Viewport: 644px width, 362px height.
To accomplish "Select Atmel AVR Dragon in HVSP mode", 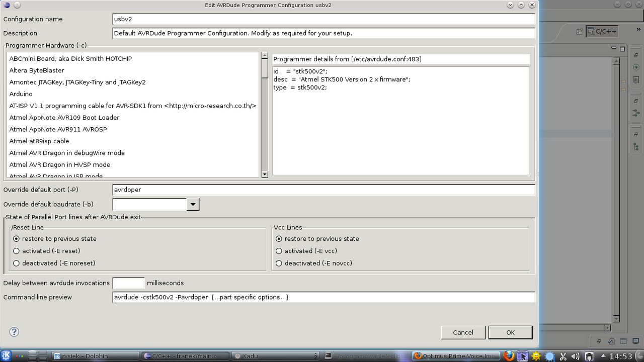I will coord(133,165).
